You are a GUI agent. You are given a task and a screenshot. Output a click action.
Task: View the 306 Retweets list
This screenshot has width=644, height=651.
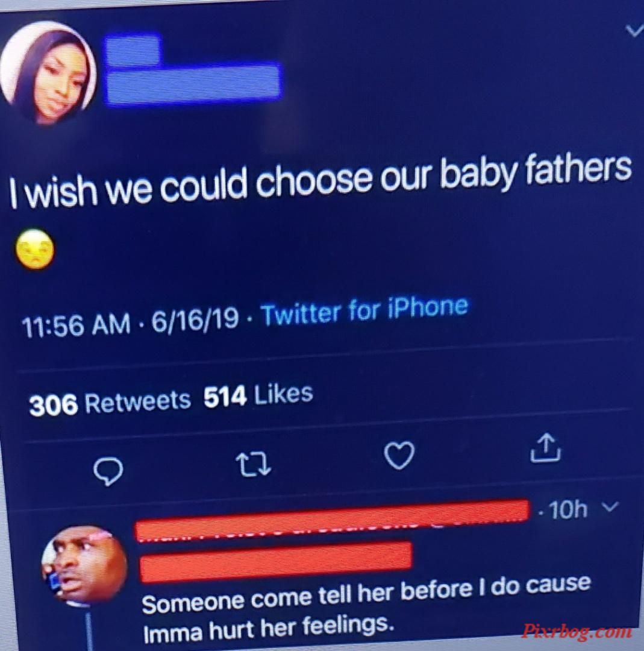[110, 402]
